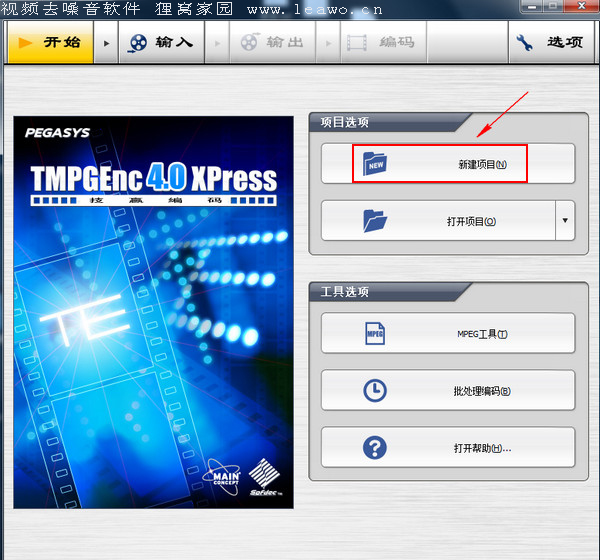Click the film reel icon beside 输入

[138, 42]
